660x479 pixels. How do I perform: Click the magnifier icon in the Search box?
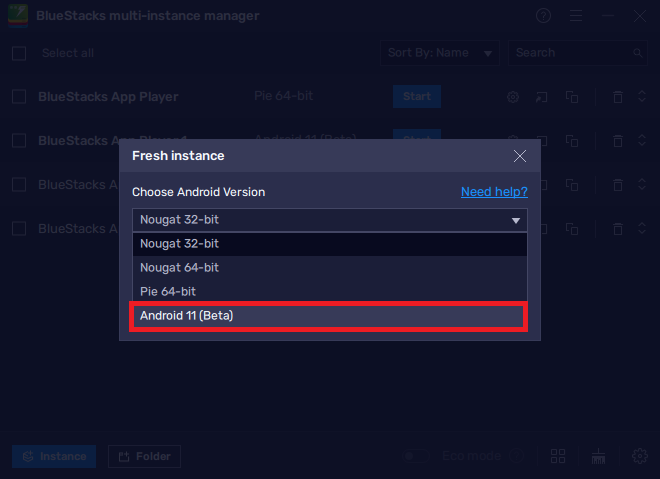pos(637,53)
